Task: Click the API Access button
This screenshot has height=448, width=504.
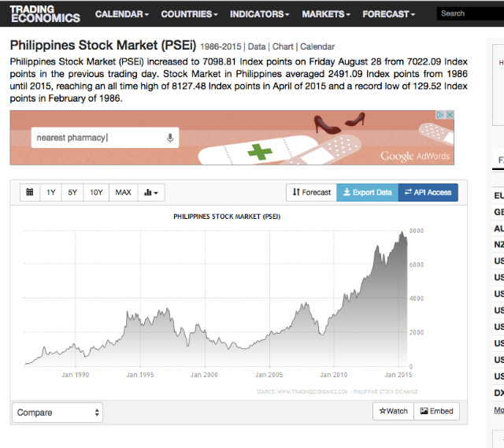Action: [x=428, y=192]
